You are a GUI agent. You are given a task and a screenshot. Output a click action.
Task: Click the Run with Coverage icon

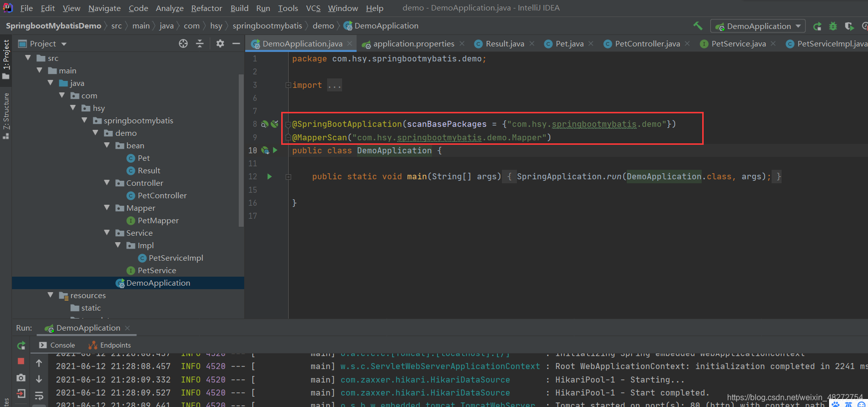[x=849, y=26]
